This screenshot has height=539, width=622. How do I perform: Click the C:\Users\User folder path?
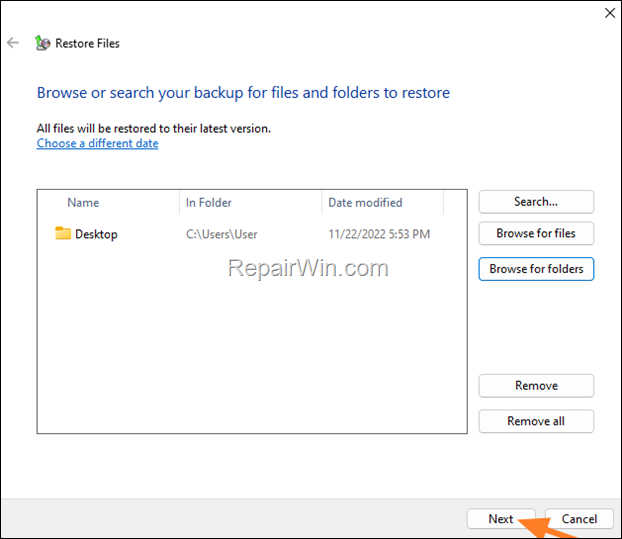coord(222,234)
